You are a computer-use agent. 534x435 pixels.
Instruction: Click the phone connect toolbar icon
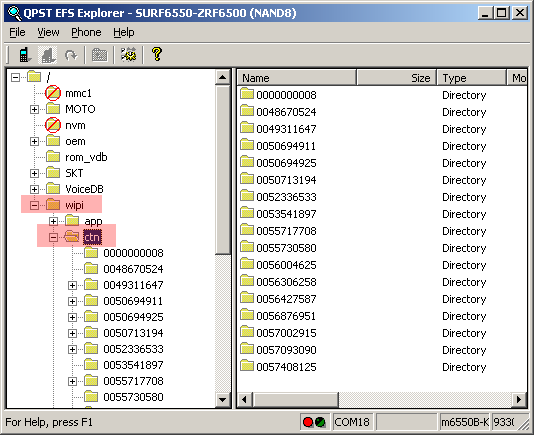pos(24,55)
